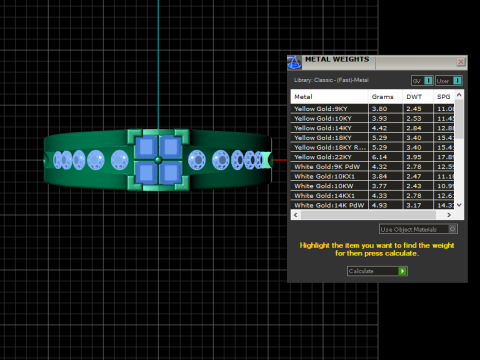The image size is (480, 360).
Task: Click the Use Object Materials button
Action: pyautogui.click(x=418, y=229)
